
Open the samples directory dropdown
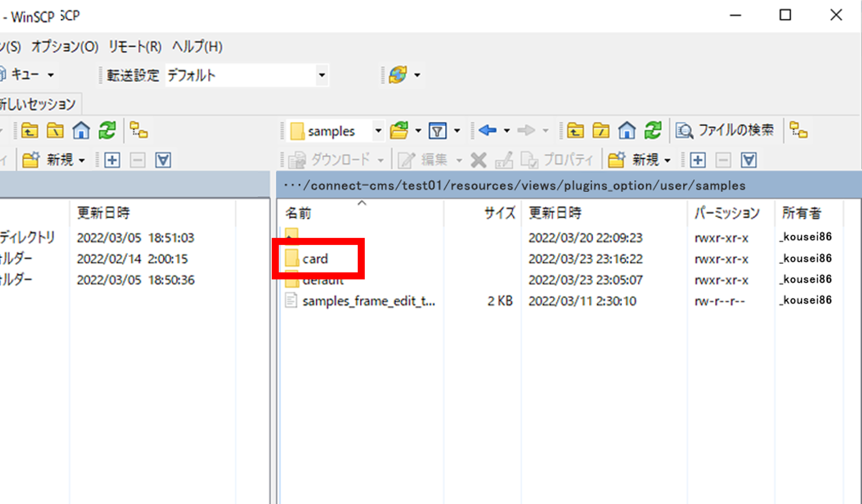pos(378,131)
